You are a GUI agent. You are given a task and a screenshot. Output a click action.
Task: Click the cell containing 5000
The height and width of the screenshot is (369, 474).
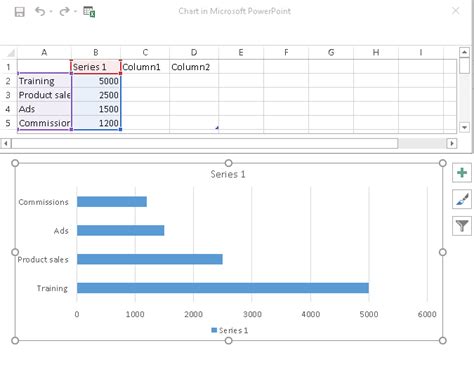pos(96,81)
